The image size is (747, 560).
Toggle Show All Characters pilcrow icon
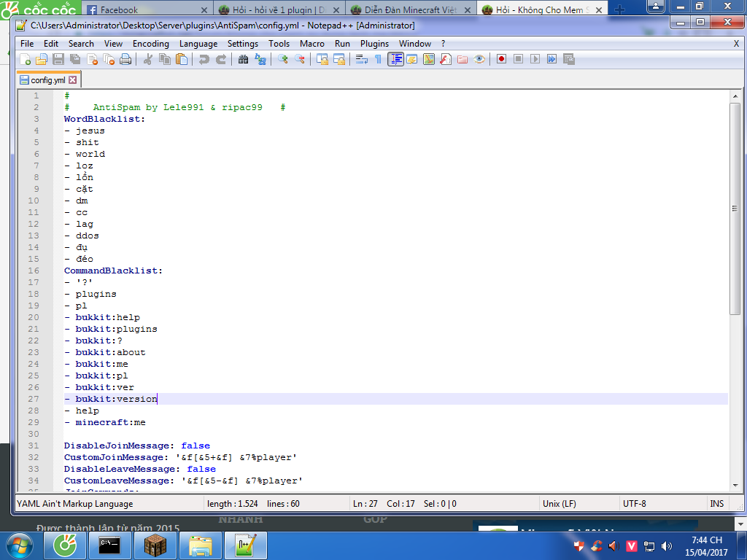click(378, 59)
